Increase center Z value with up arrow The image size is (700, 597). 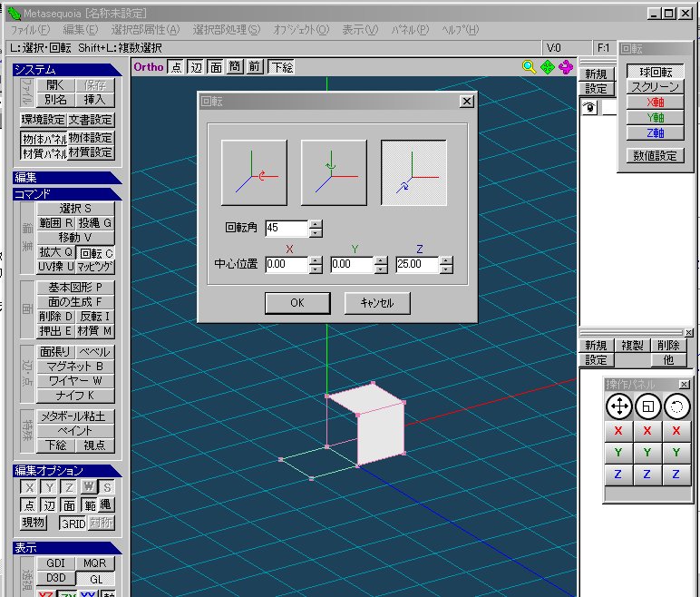[x=446, y=260]
